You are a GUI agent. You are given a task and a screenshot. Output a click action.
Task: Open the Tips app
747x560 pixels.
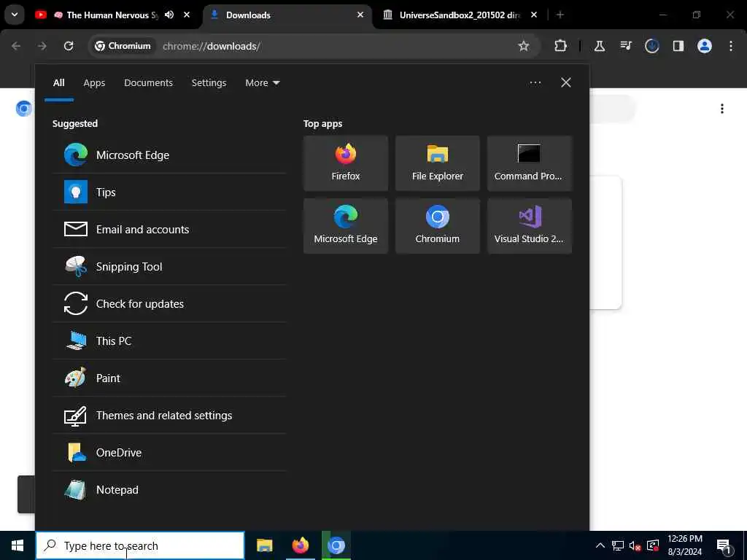169,192
